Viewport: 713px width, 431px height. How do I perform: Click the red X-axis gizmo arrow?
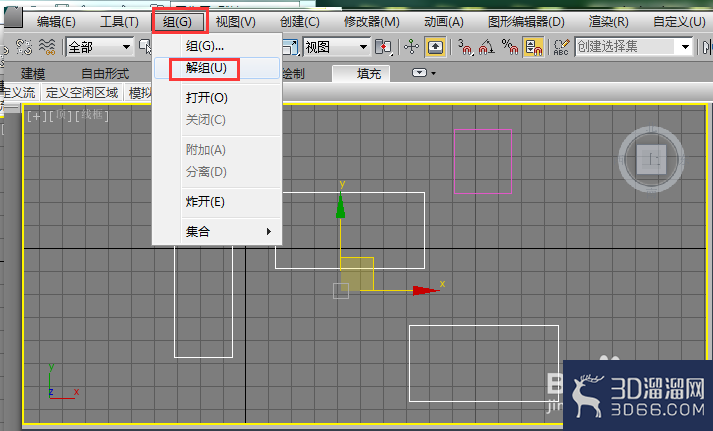tap(426, 291)
